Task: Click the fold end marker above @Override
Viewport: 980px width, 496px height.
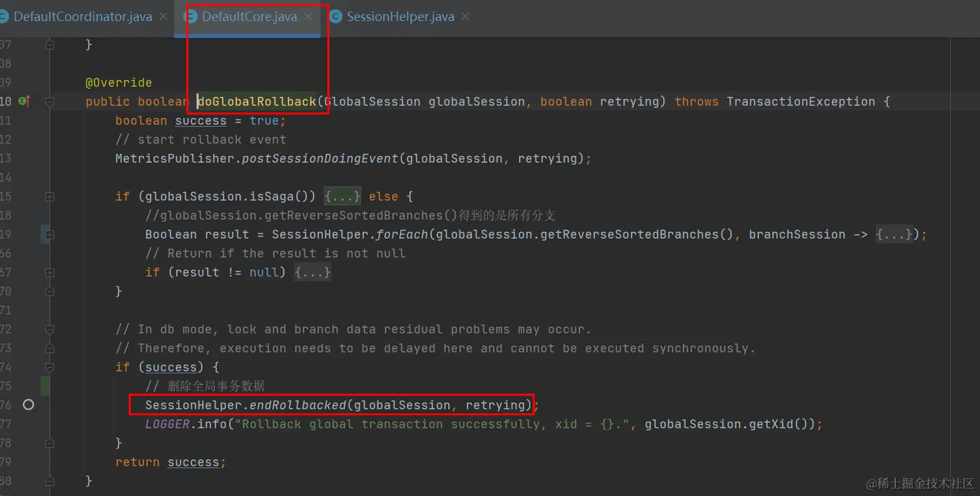Action: pyautogui.click(x=49, y=45)
